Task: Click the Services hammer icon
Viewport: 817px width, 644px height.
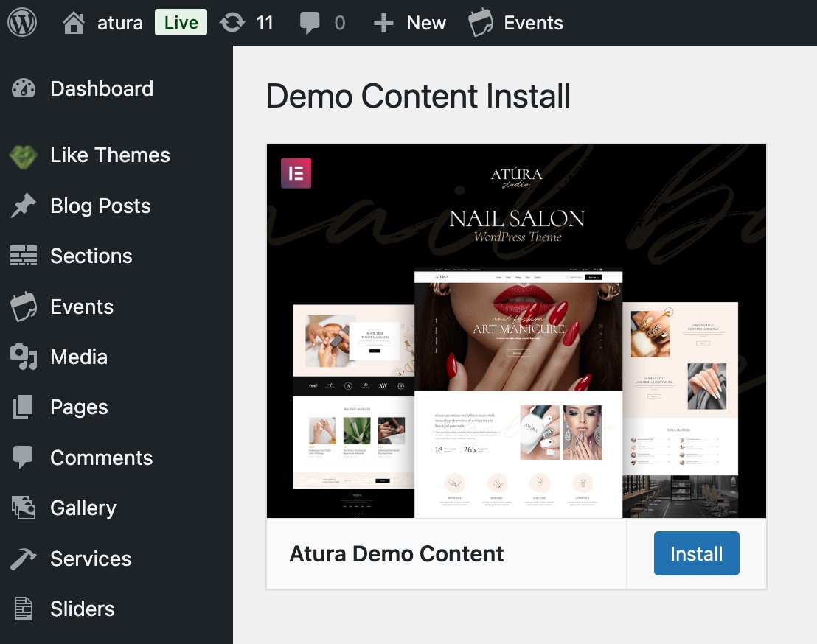Action: [x=23, y=559]
